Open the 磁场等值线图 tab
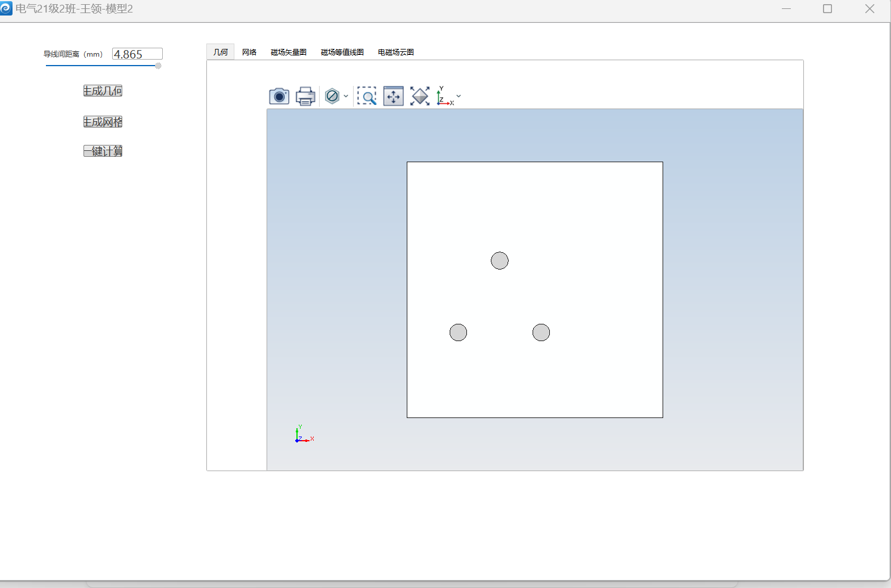The image size is (891, 588). coord(342,52)
